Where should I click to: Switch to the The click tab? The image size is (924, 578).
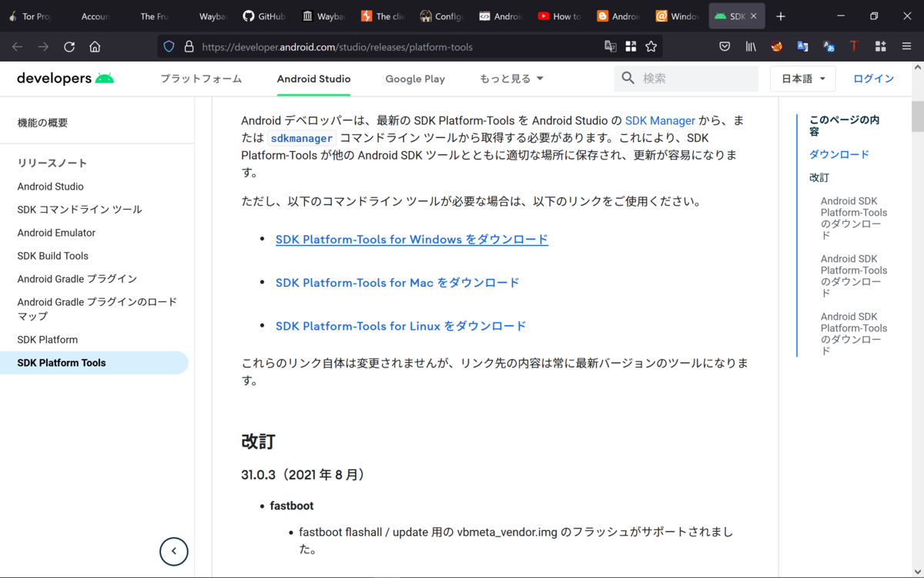[383, 16]
